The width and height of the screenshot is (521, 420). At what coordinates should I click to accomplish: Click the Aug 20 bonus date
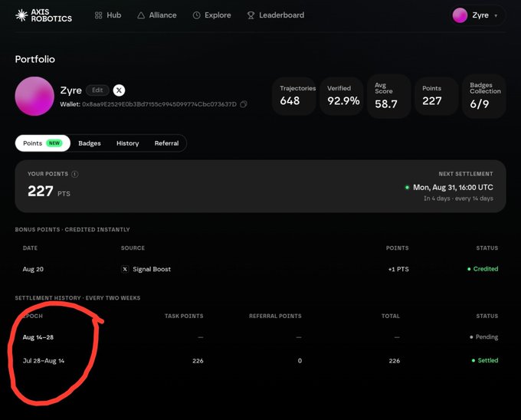33,269
